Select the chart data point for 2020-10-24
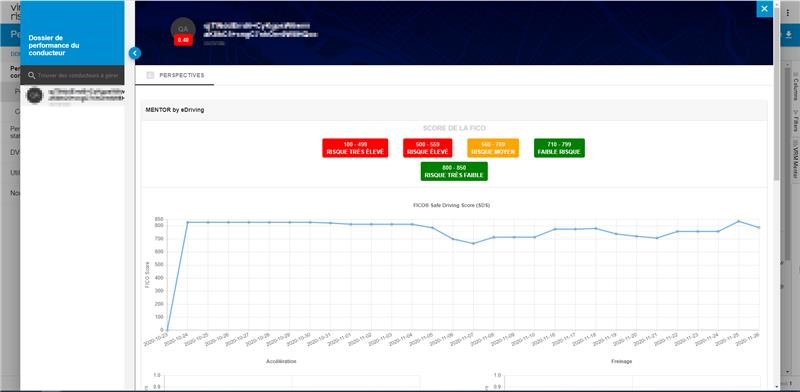 click(187, 222)
